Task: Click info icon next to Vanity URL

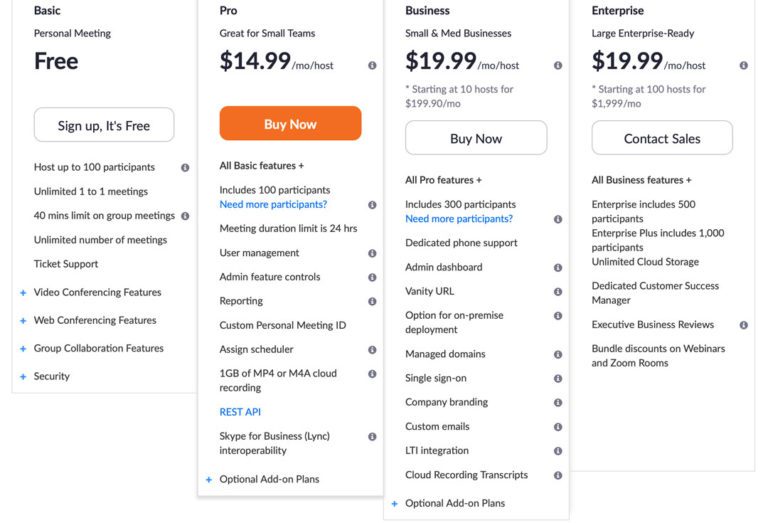Action: tap(558, 292)
